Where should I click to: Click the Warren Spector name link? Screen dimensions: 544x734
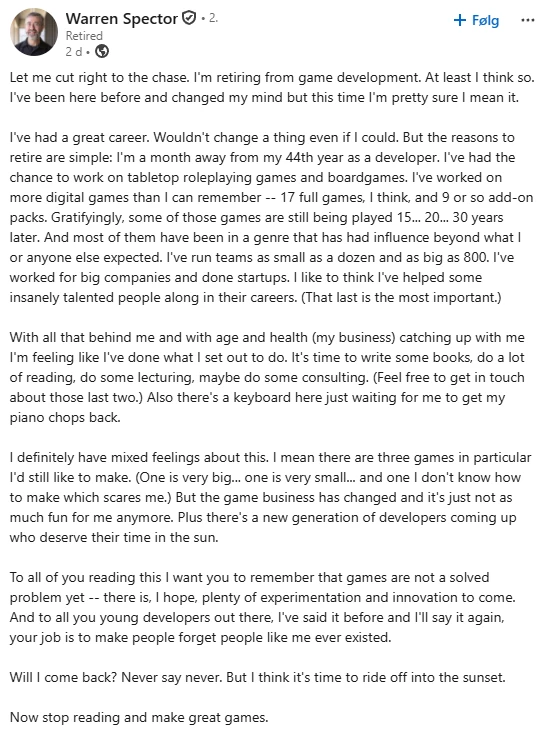coord(122,19)
